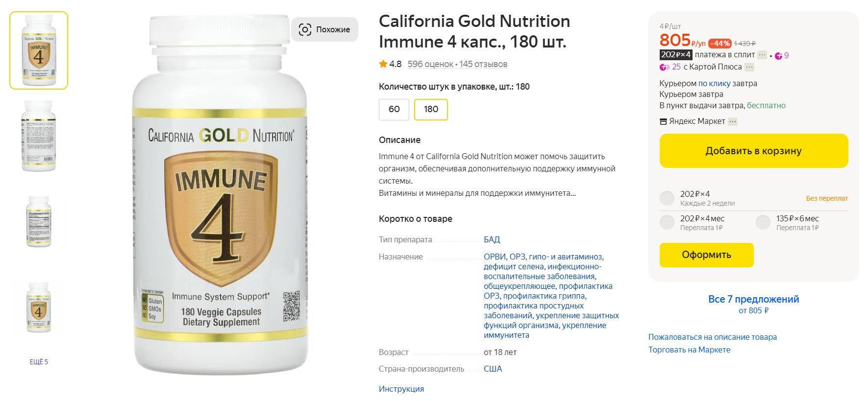Open the info dots next to split payment
Screen dimensions: 868x401
(762, 55)
